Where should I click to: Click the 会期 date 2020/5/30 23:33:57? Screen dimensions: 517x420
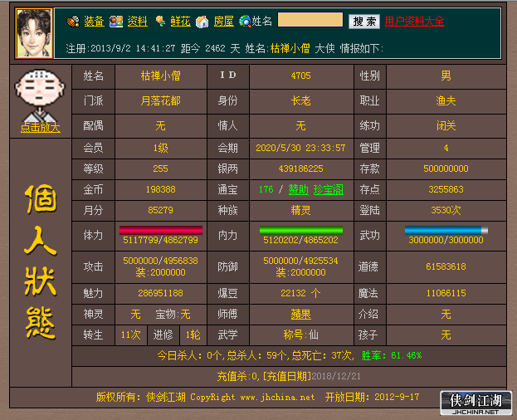tap(300, 148)
